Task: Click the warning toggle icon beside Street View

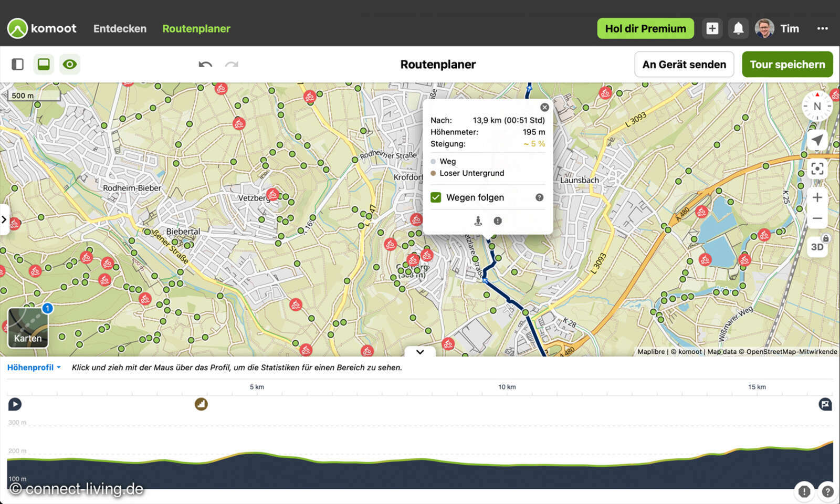Action: pos(497,221)
